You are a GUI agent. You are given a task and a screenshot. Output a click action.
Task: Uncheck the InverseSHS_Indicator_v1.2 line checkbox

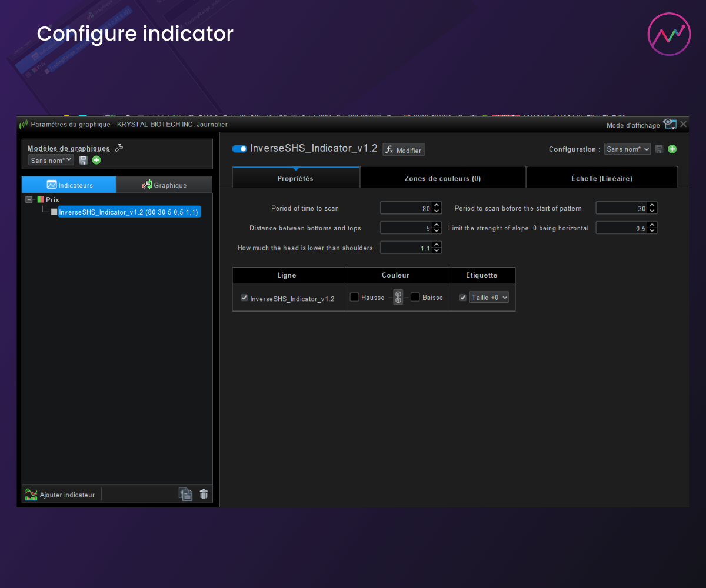pos(244,298)
